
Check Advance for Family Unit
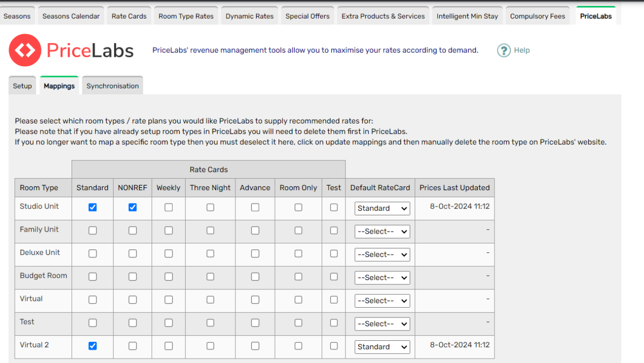click(x=255, y=231)
